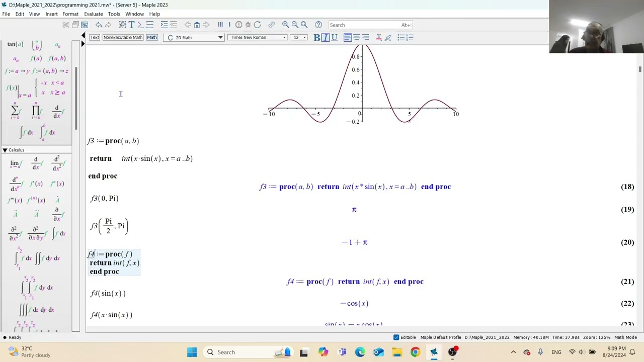Screen dimensions: 644x362
Task: Select center text alignment
Action: click(x=357, y=37)
